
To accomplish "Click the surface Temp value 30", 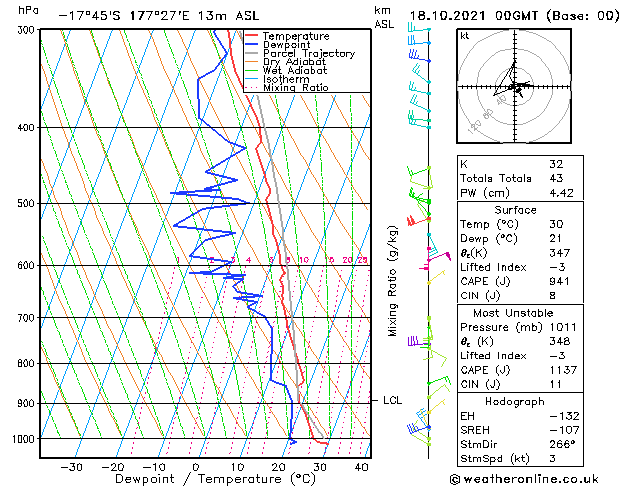I will pyautogui.click(x=556, y=224).
